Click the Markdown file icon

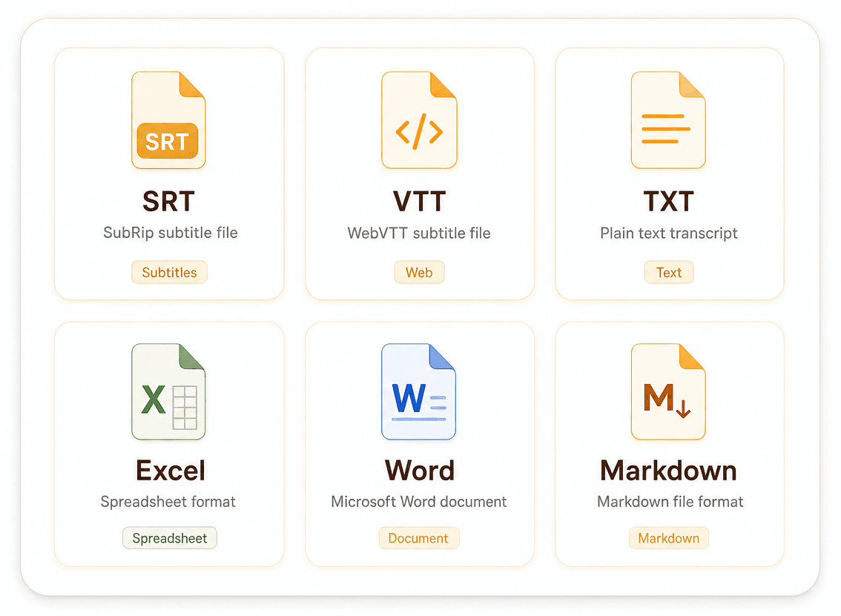point(668,392)
